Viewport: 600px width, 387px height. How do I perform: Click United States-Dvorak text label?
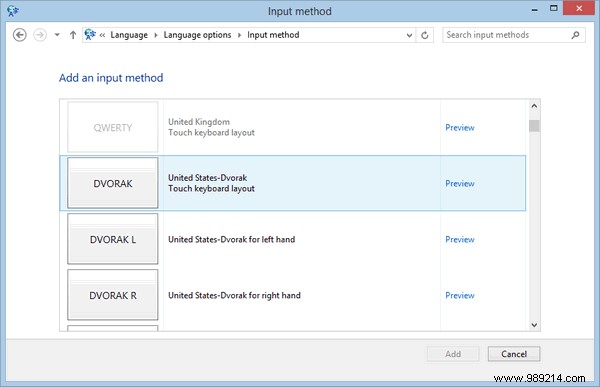(207, 178)
